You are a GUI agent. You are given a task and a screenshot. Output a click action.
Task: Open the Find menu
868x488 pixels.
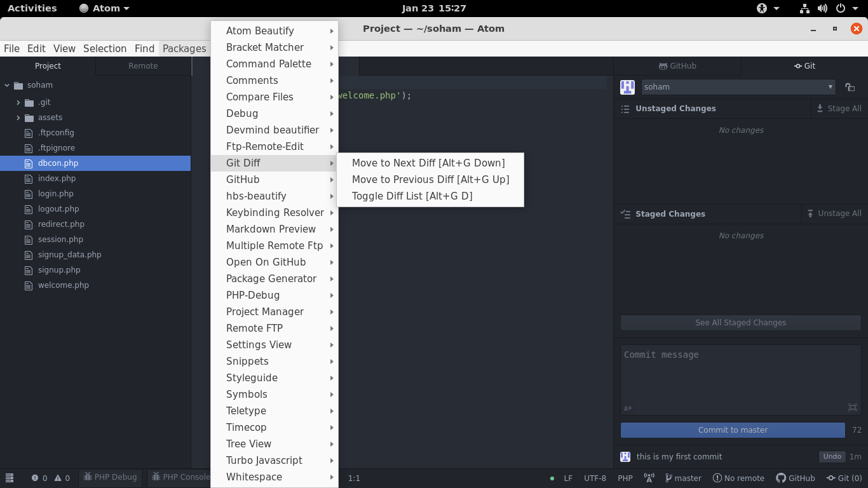(x=144, y=48)
